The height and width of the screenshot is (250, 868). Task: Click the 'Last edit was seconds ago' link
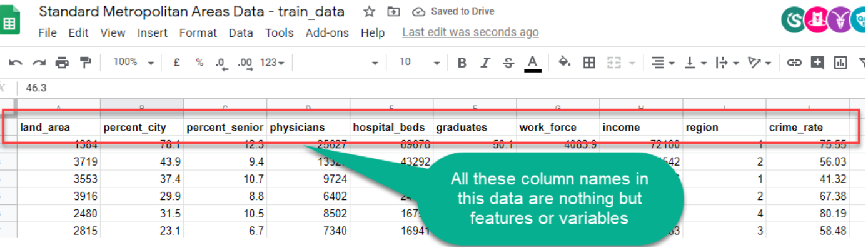(x=470, y=32)
